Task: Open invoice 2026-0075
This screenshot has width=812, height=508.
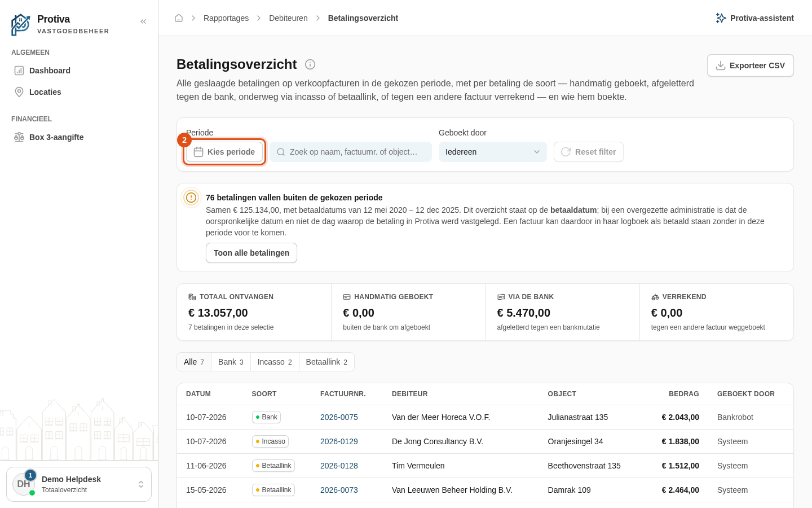Action: pyautogui.click(x=339, y=417)
